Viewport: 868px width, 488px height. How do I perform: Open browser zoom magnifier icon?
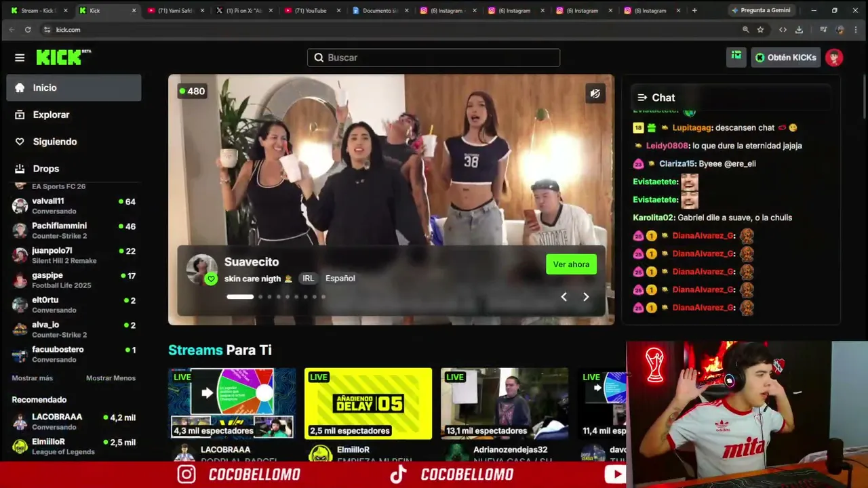tap(745, 30)
